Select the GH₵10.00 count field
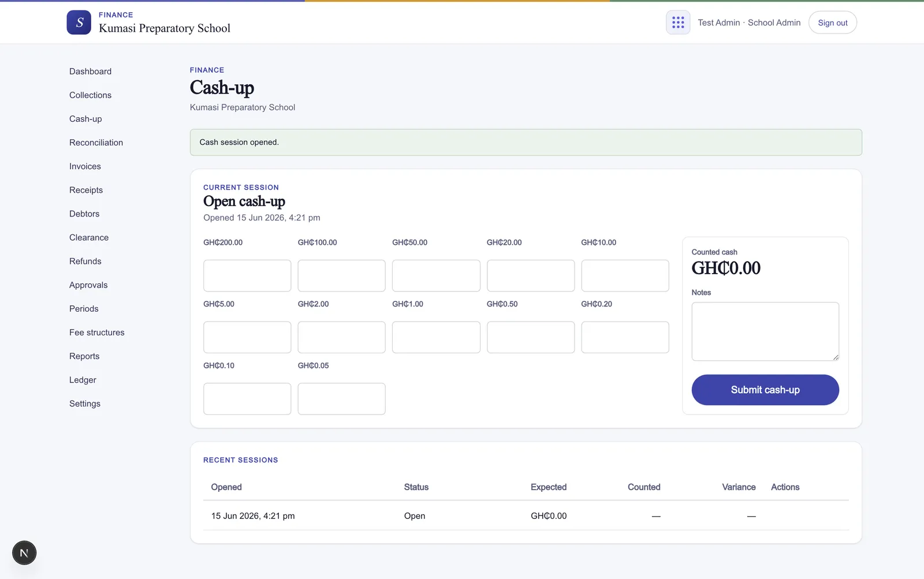Screen dimensions: 924x579 625,275
